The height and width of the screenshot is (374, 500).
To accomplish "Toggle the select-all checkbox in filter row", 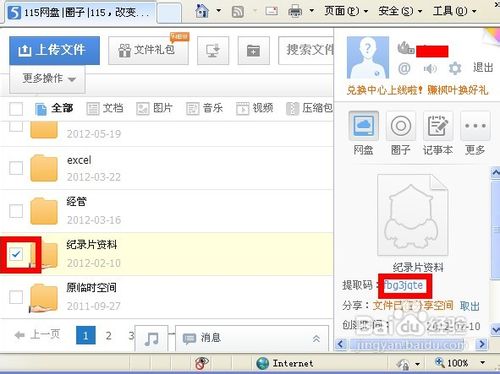I will tap(16, 109).
